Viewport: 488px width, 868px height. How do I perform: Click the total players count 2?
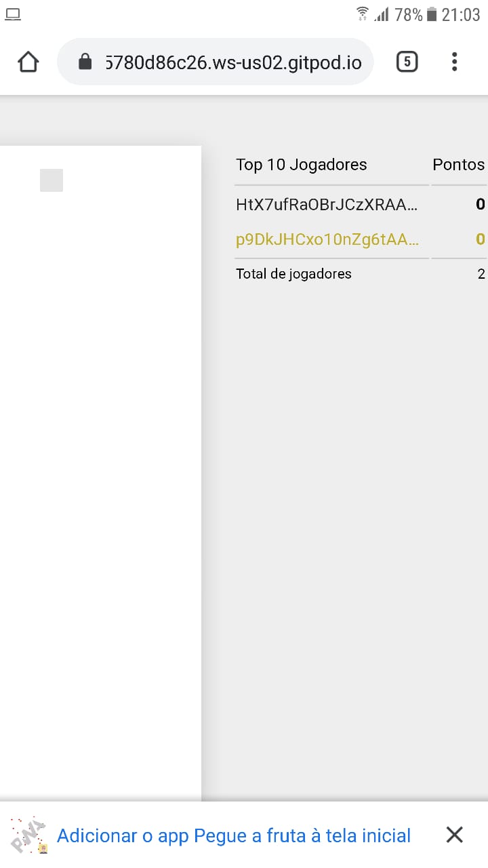[481, 274]
